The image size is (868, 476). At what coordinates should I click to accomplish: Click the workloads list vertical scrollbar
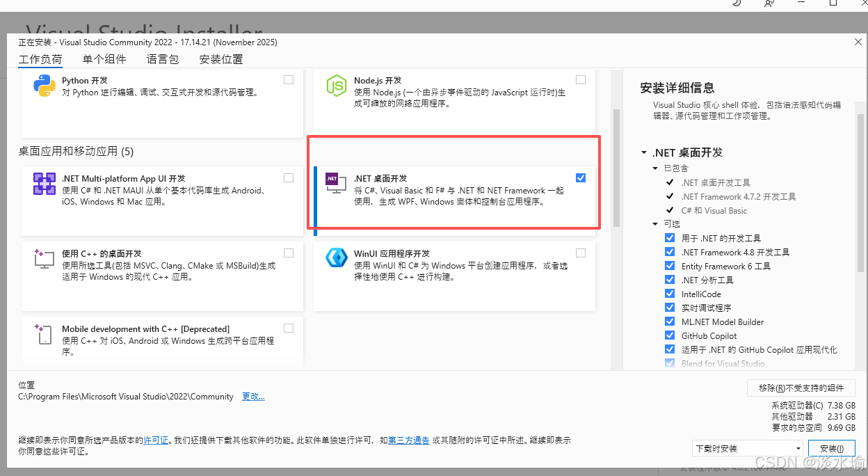(x=616, y=167)
